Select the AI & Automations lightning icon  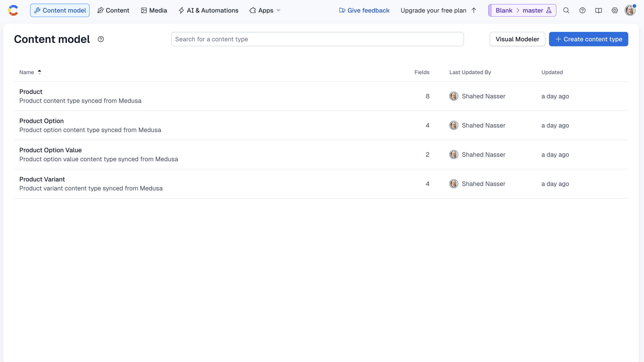click(x=181, y=10)
